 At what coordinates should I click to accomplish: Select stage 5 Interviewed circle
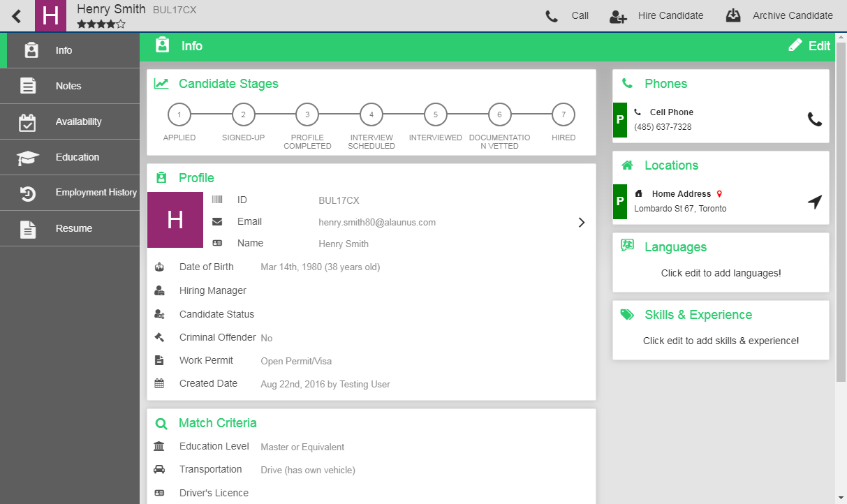click(x=436, y=114)
